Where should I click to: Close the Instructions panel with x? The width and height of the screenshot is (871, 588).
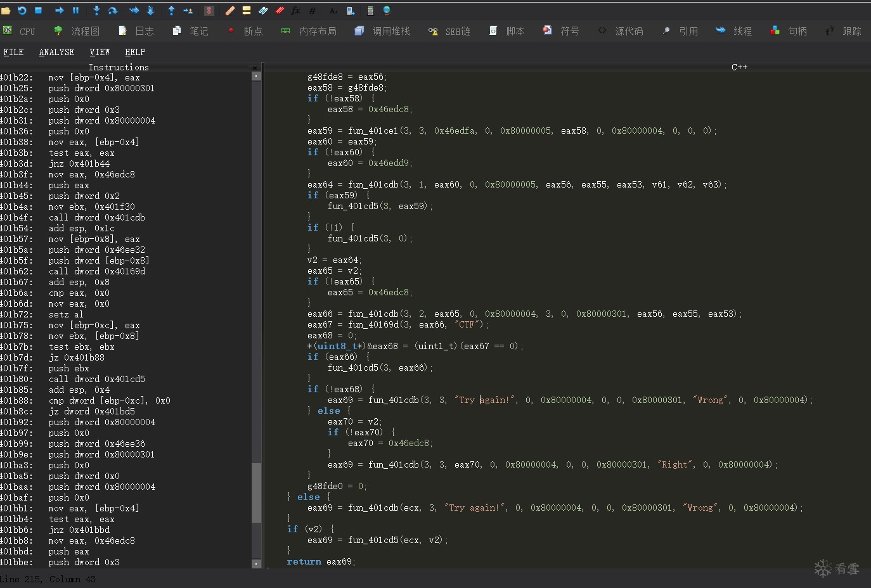[x=255, y=68]
